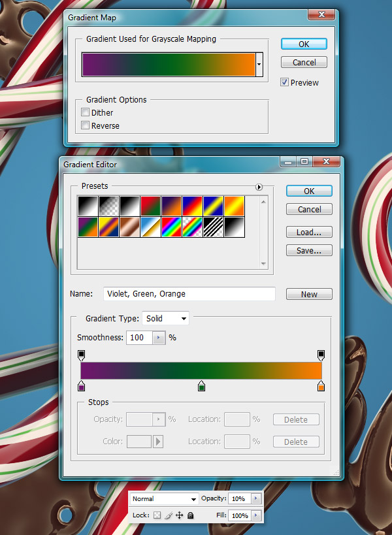Choose the red to green gradient preset
The image size is (392, 535).
150,206
